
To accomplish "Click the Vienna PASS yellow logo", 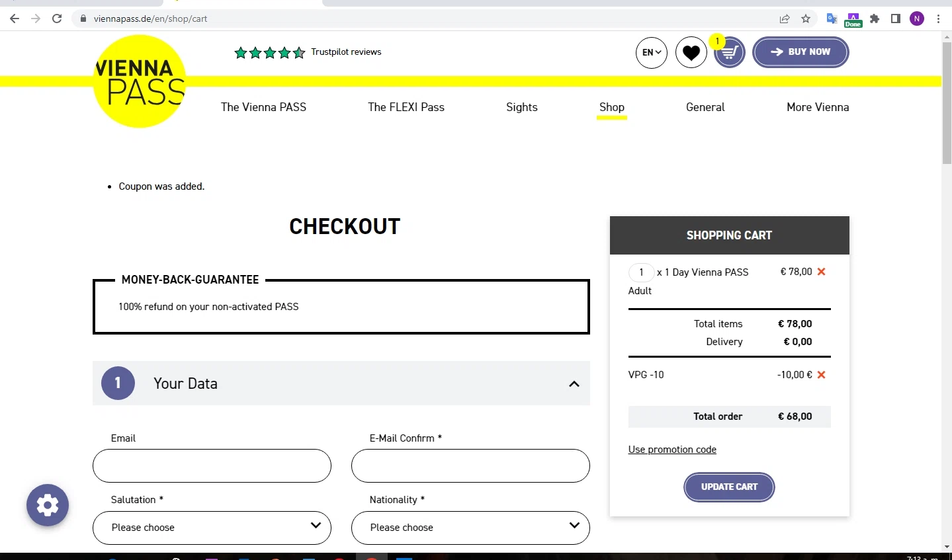I will coord(140,81).
